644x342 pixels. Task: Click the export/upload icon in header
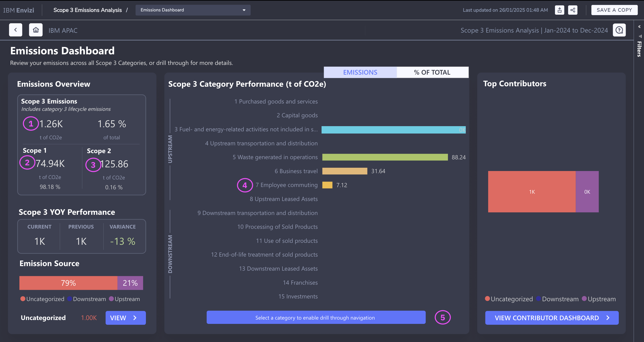coord(559,10)
